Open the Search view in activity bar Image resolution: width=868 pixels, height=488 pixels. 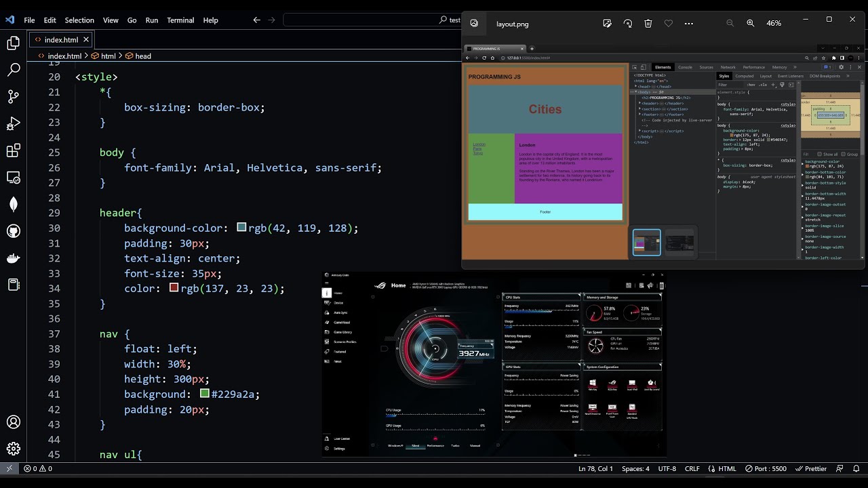[x=14, y=70]
